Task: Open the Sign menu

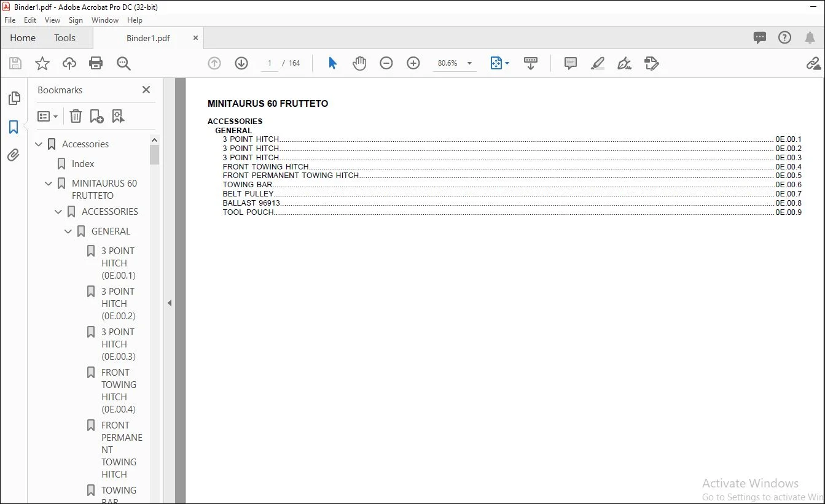Action: point(76,20)
